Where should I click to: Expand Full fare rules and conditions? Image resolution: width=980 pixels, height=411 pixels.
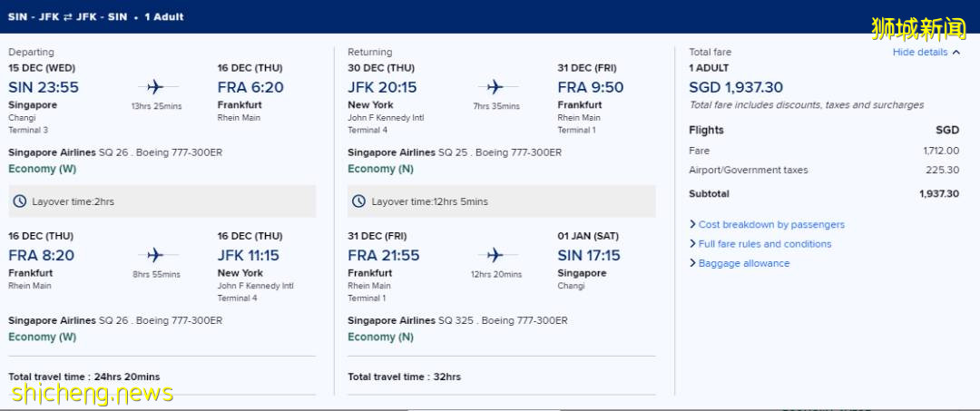(764, 244)
